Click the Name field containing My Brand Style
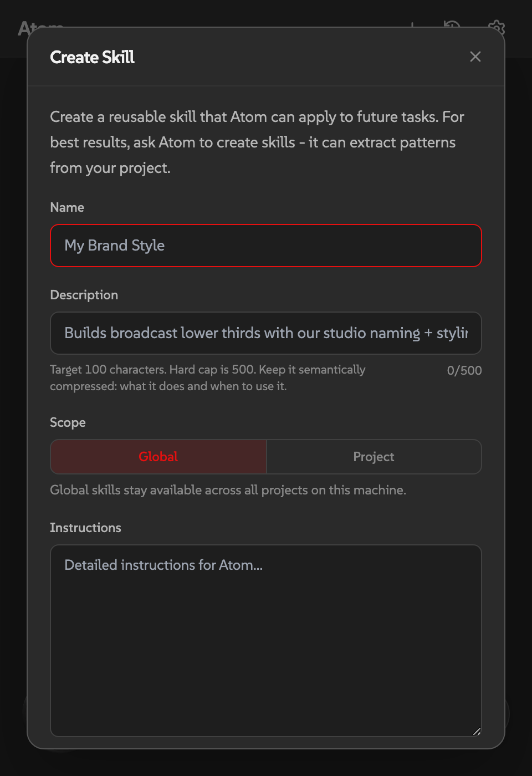The image size is (532, 776). click(x=266, y=246)
